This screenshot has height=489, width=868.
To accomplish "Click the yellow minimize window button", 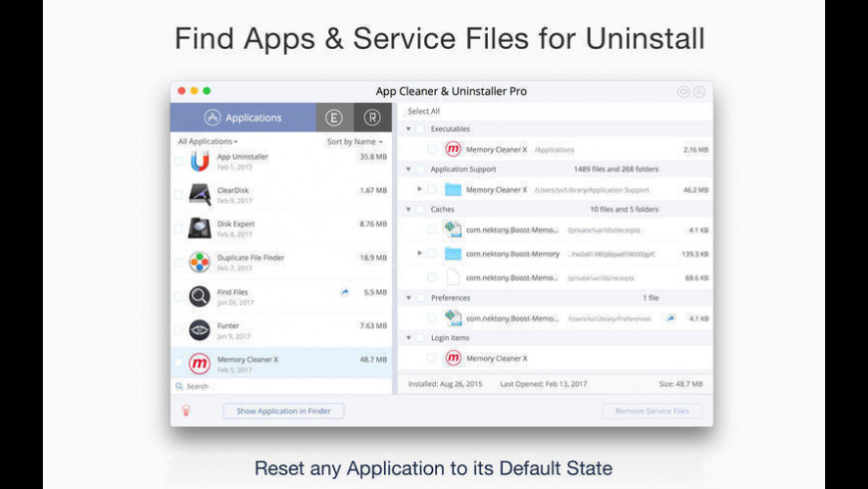I will 194,91.
